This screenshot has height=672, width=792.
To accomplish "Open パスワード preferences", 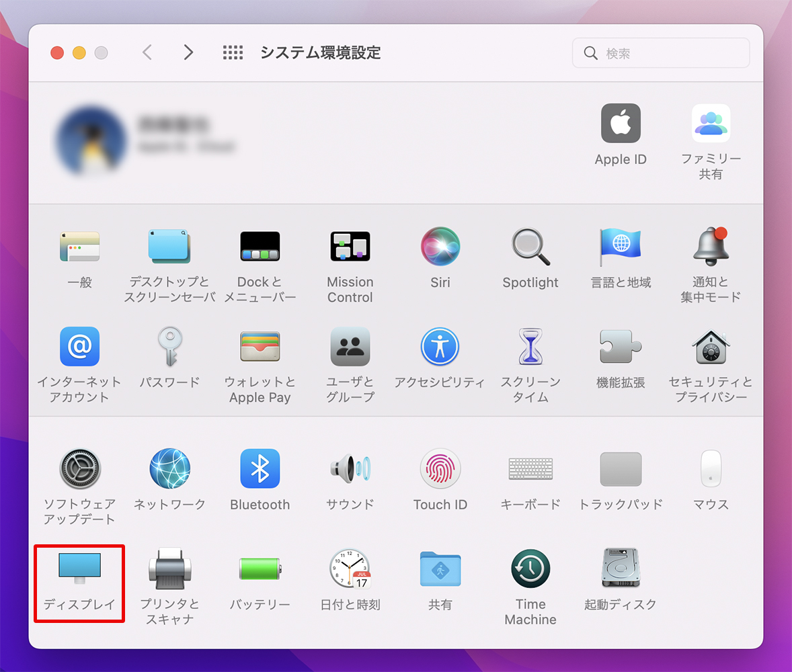I will [x=169, y=346].
